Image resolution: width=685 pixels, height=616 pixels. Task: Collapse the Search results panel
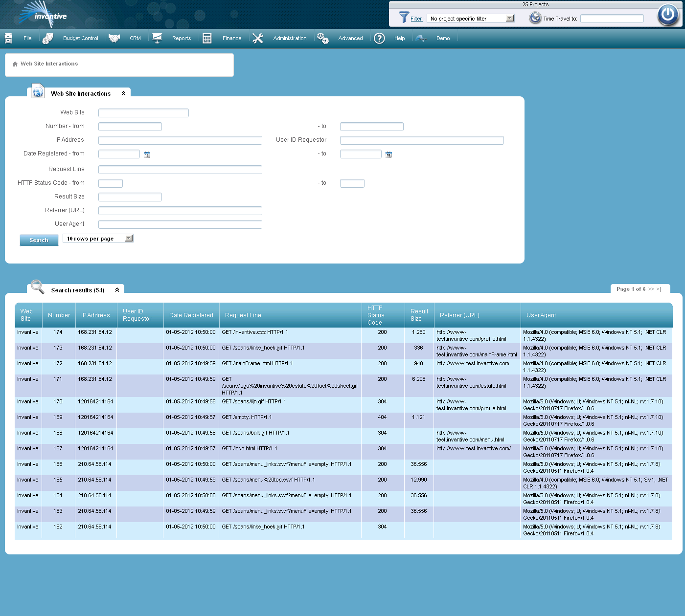[117, 289]
